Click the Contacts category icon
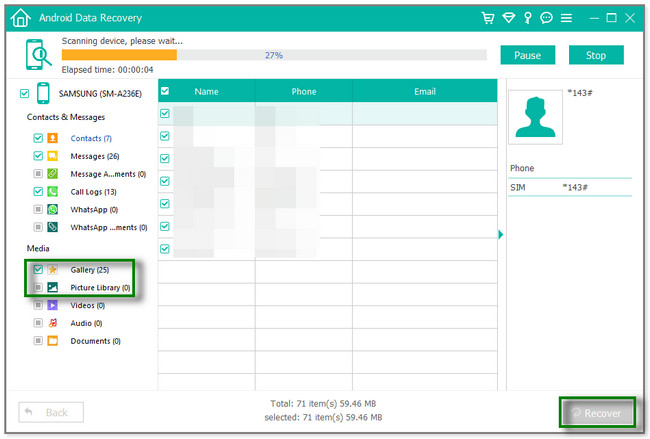 point(53,138)
